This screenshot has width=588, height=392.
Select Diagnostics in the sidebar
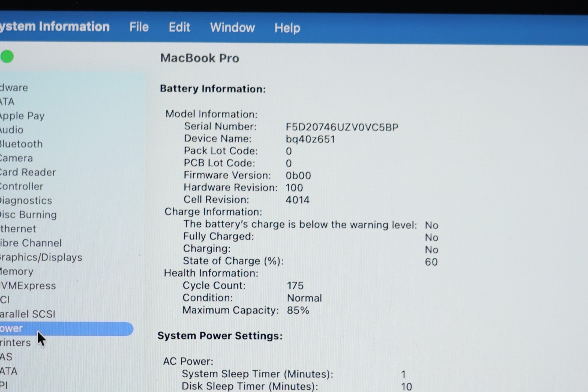click(x=26, y=201)
